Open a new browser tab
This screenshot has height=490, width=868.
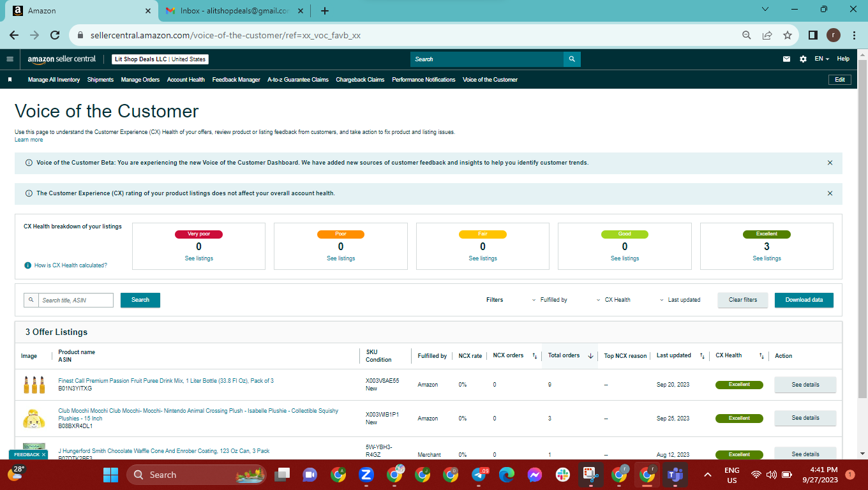tap(325, 11)
